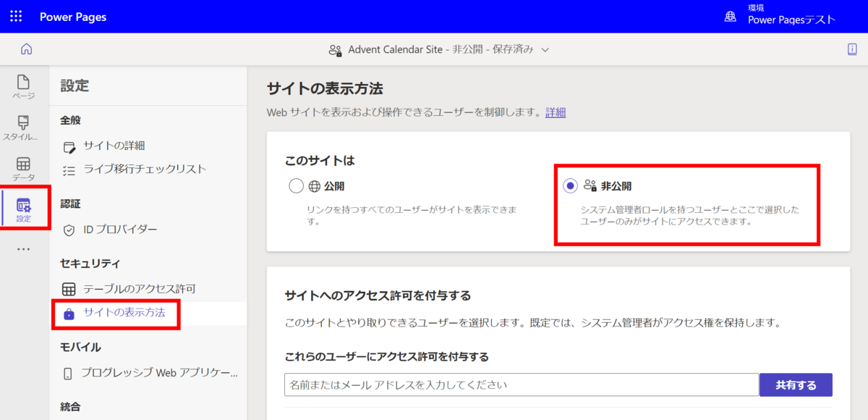Click the サイトの表示方法 page heading
The width and height of the screenshot is (868, 420).
tap(325, 88)
